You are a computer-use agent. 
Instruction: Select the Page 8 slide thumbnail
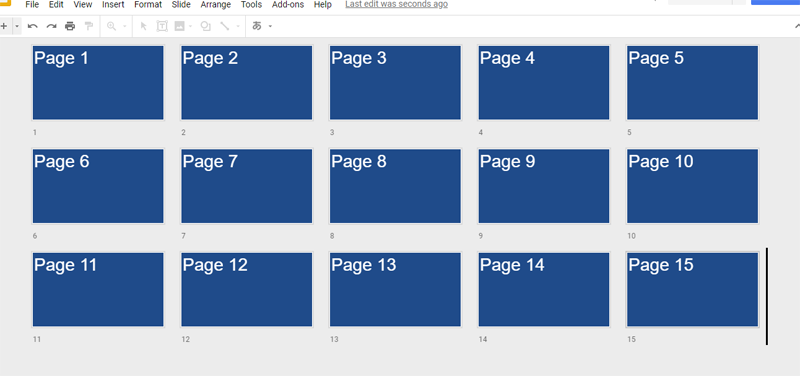(395, 186)
